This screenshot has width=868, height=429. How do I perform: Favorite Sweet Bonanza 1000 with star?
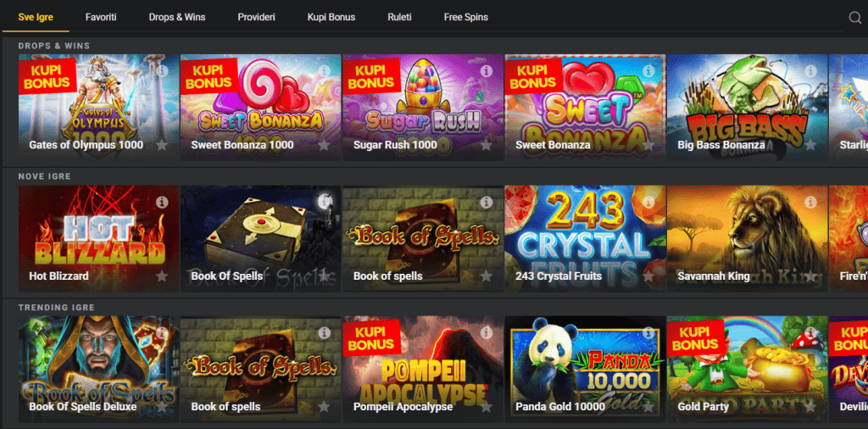click(324, 145)
